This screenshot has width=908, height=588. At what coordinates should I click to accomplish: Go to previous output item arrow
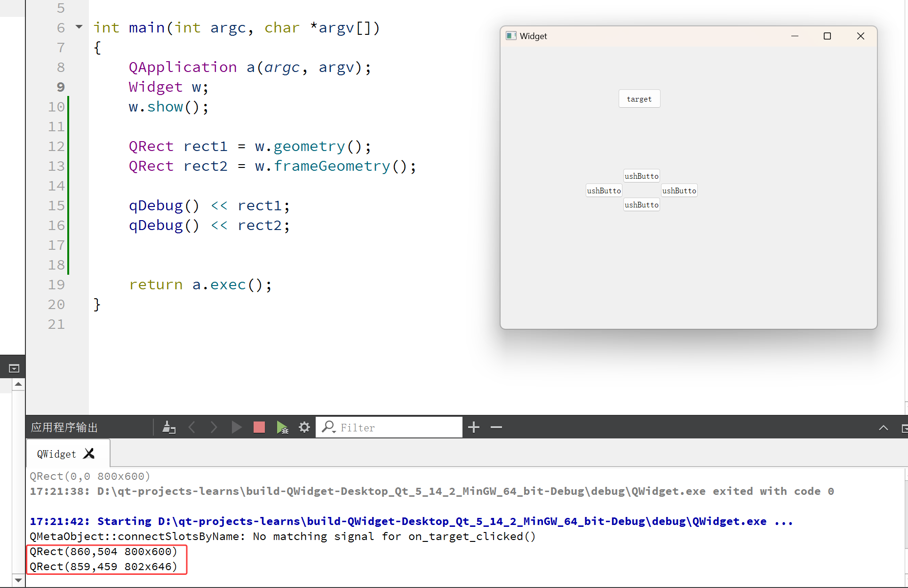(x=192, y=427)
